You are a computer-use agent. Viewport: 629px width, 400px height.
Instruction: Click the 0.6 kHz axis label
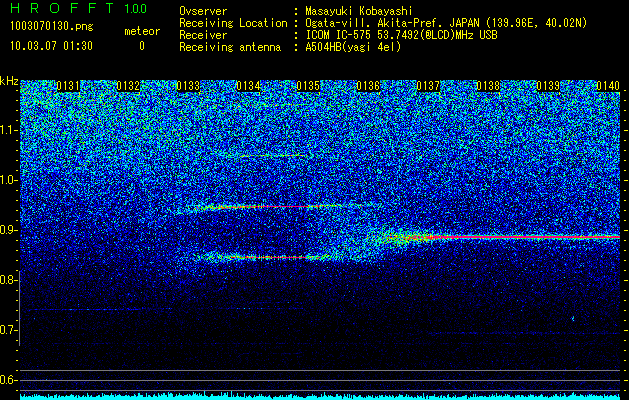click(x=9, y=380)
